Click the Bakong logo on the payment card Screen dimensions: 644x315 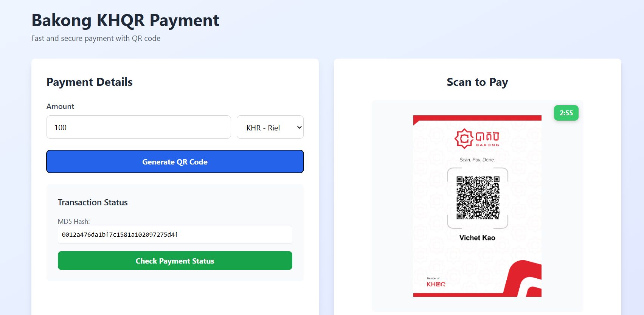(x=477, y=138)
